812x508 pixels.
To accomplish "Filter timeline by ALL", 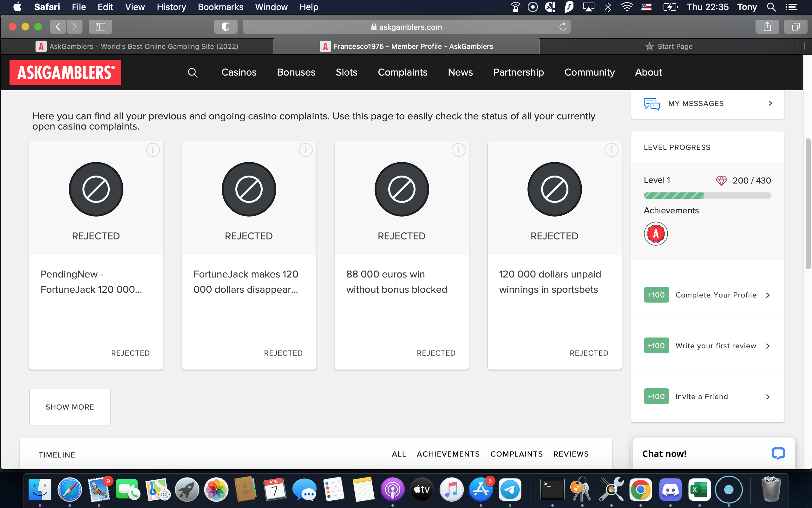I will 399,454.
